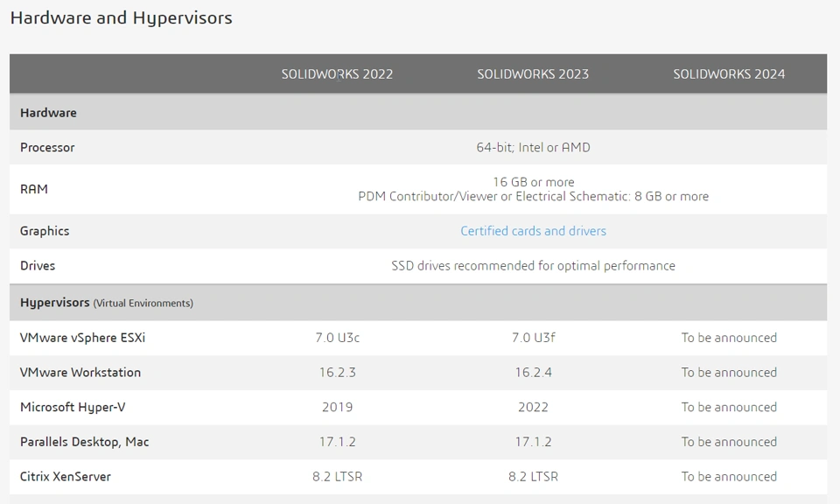
Task: Open the Certified cards and drivers link
Action: click(x=533, y=231)
